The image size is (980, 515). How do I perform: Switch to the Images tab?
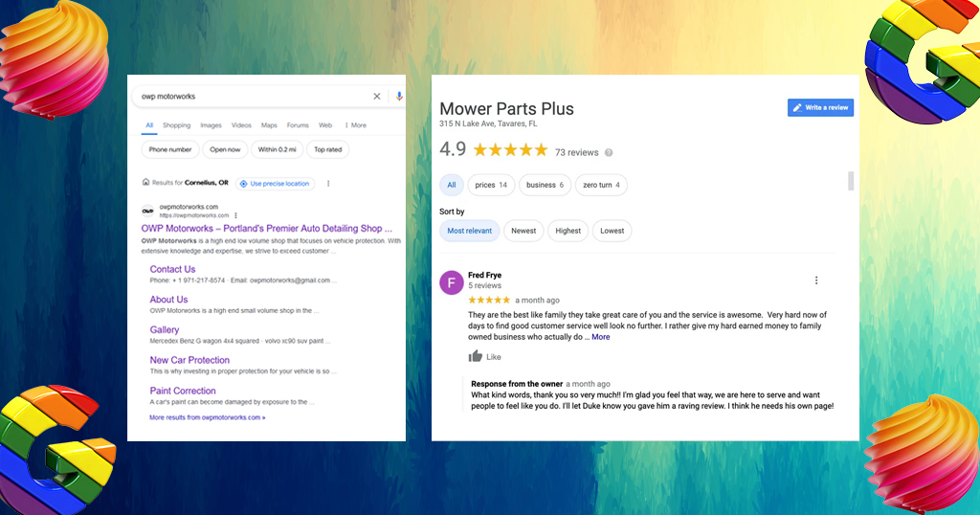pos(211,125)
